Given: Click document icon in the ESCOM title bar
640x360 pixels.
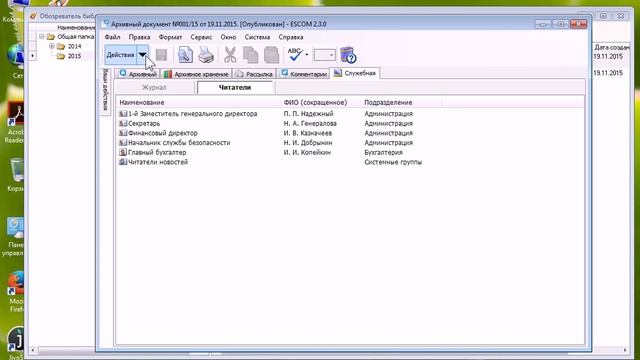Looking at the screenshot, I should click(106, 24).
